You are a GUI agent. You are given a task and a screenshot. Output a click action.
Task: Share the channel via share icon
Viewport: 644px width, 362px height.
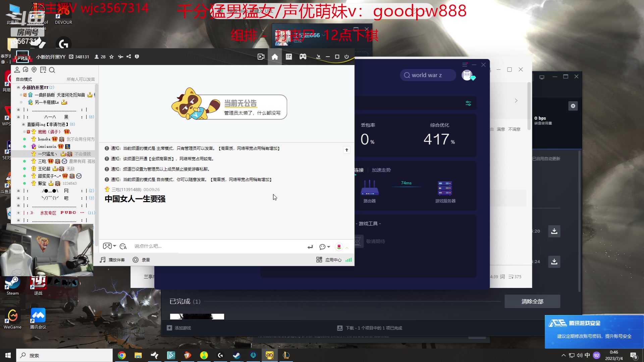[129, 57]
